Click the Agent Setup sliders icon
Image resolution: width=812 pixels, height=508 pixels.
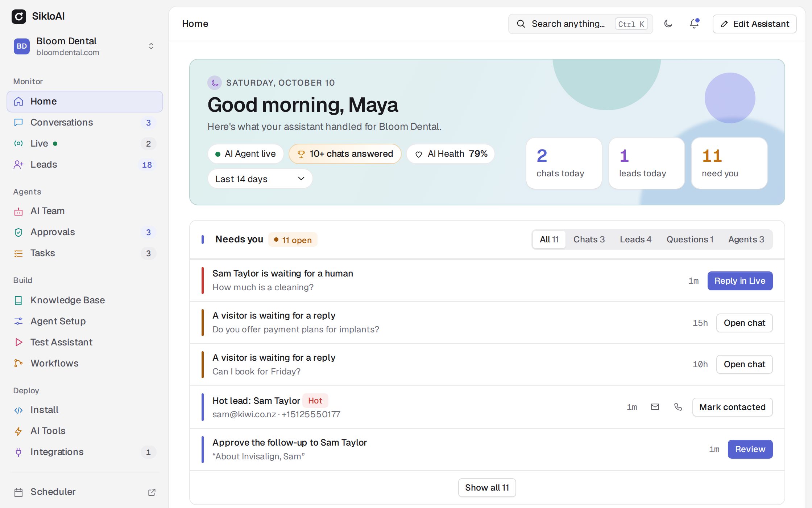[x=18, y=321]
